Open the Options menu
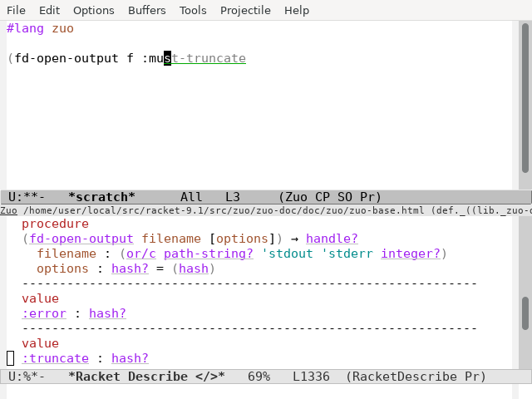 click(x=94, y=10)
